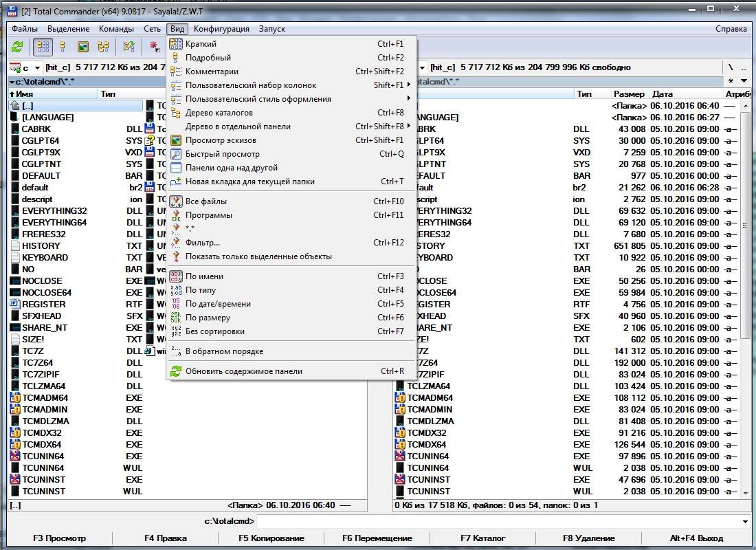Sort По размеру from the menu
Viewport: 756px width, 550px height.
[x=291, y=318]
